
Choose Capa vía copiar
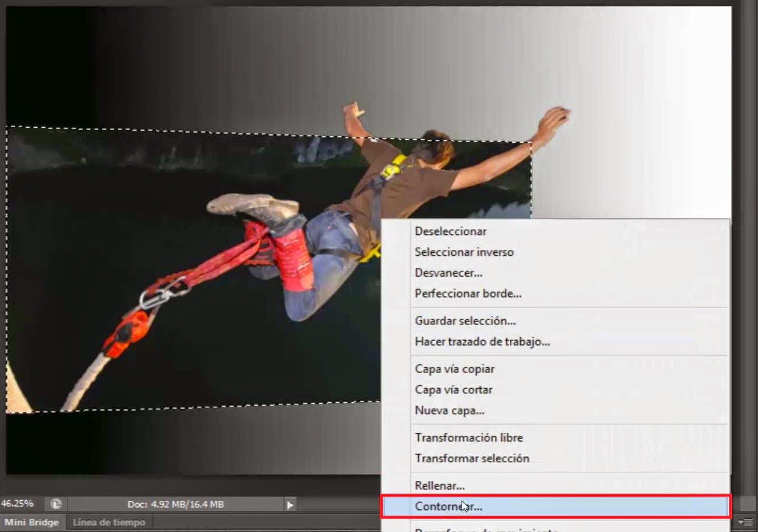[555, 369]
